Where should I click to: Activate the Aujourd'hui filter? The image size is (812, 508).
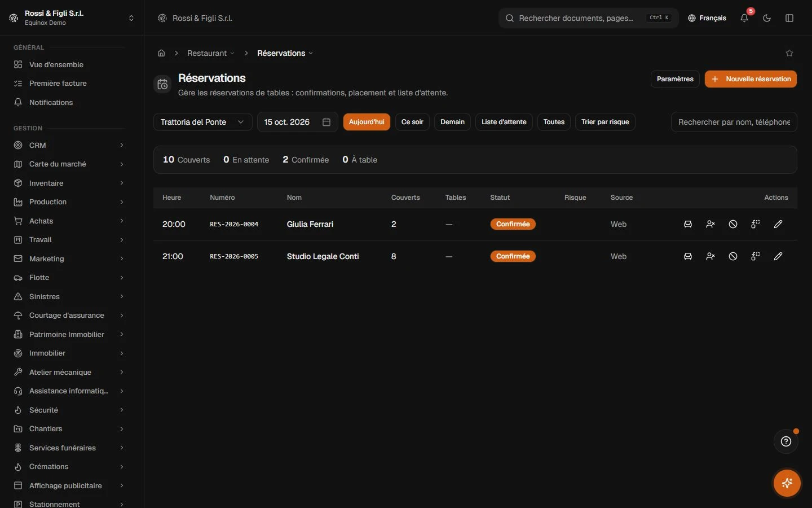367,122
